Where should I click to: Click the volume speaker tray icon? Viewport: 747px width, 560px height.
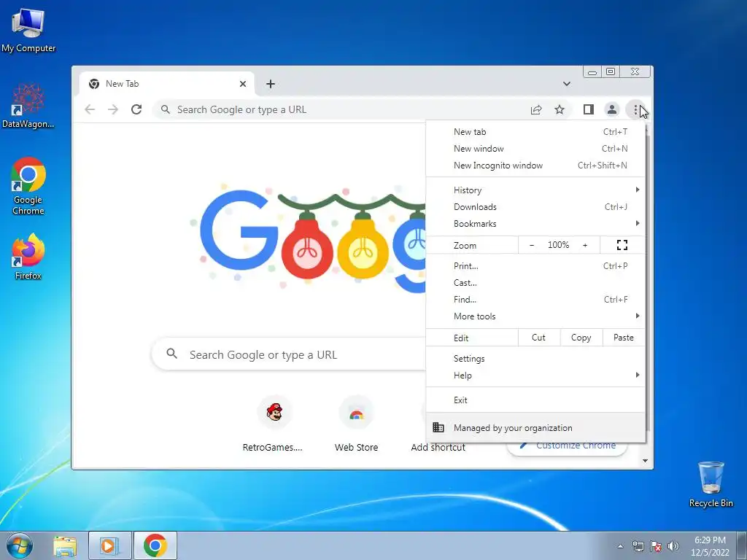pos(673,546)
